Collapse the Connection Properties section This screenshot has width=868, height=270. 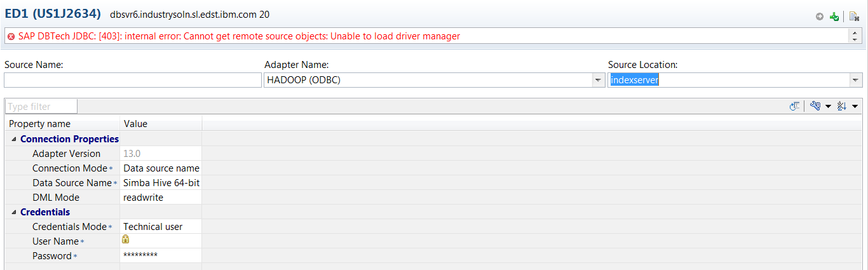click(x=14, y=139)
